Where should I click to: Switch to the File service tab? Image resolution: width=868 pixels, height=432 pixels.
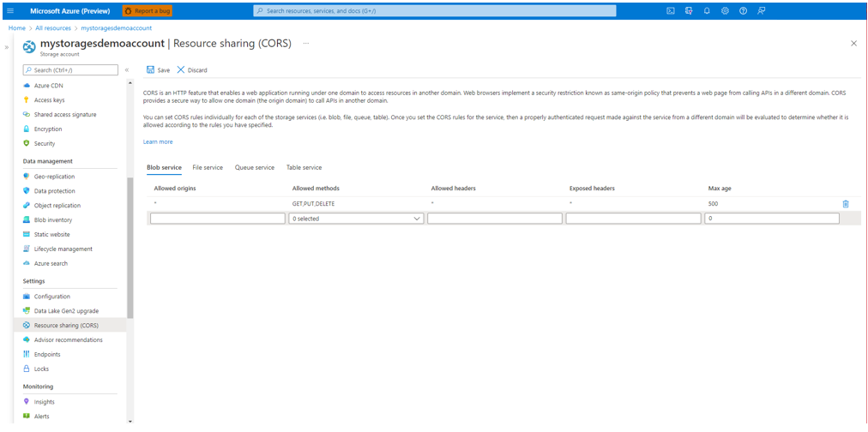pyautogui.click(x=208, y=167)
